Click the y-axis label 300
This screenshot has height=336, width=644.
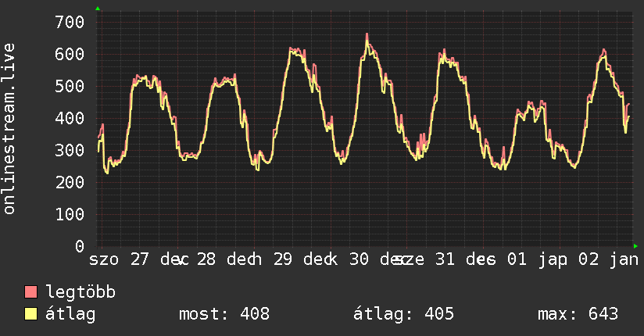(x=70, y=150)
